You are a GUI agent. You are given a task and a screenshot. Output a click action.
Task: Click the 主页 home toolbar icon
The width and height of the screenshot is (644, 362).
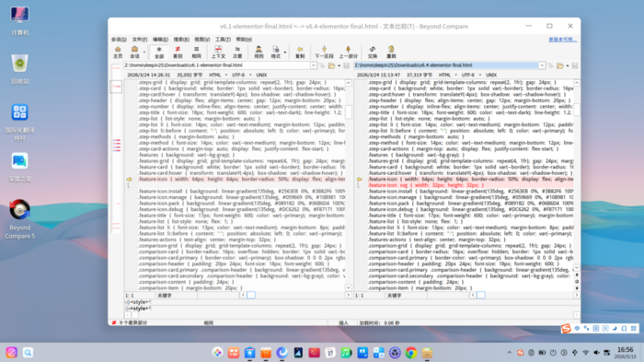tap(118, 52)
